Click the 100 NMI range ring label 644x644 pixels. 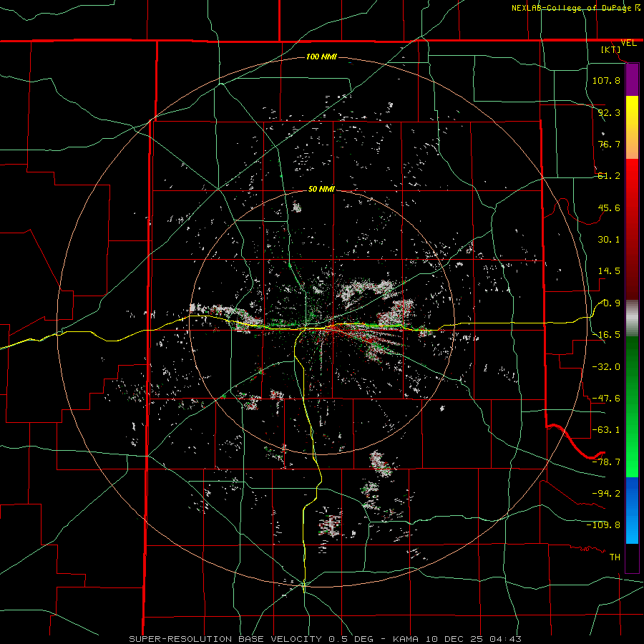(321, 57)
